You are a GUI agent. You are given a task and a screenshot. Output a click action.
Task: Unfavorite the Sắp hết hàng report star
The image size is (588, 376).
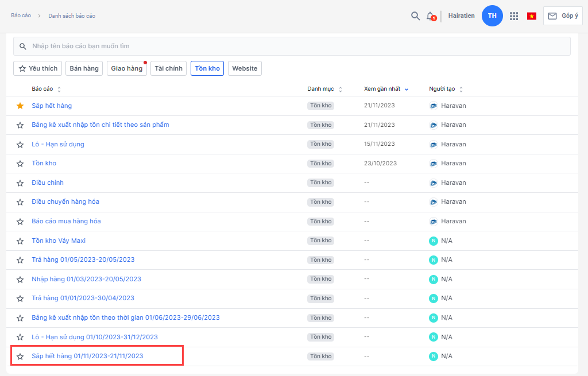(x=20, y=106)
